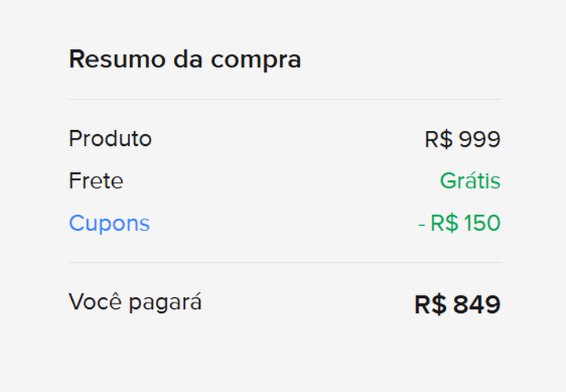Click the R$ symbol of the total amount

[x=430, y=304]
